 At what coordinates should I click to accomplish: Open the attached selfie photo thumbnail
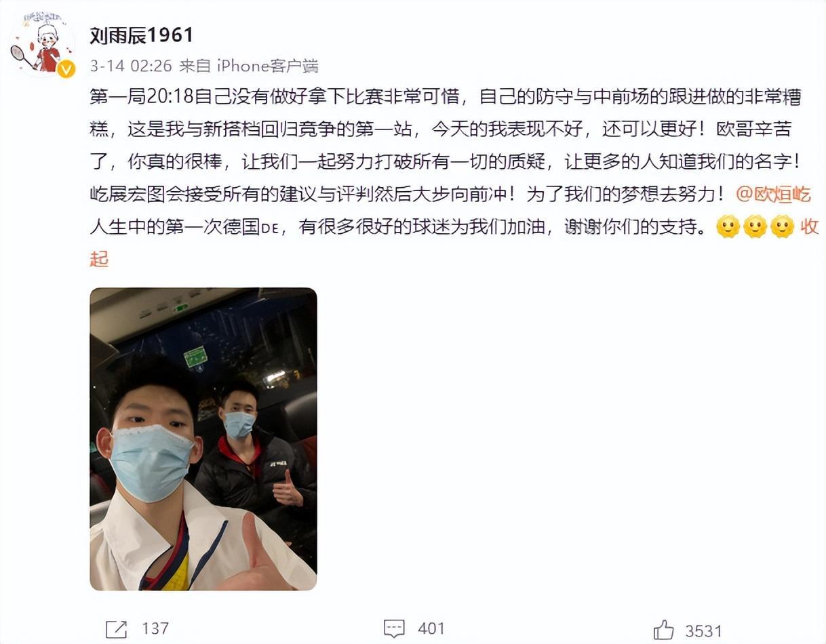(203, 439)
